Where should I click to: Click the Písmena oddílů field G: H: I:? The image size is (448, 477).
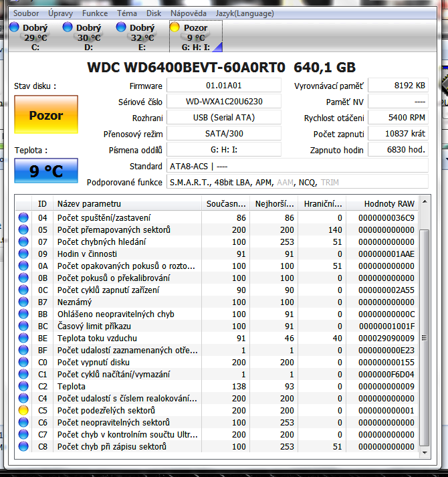point(224,150)
